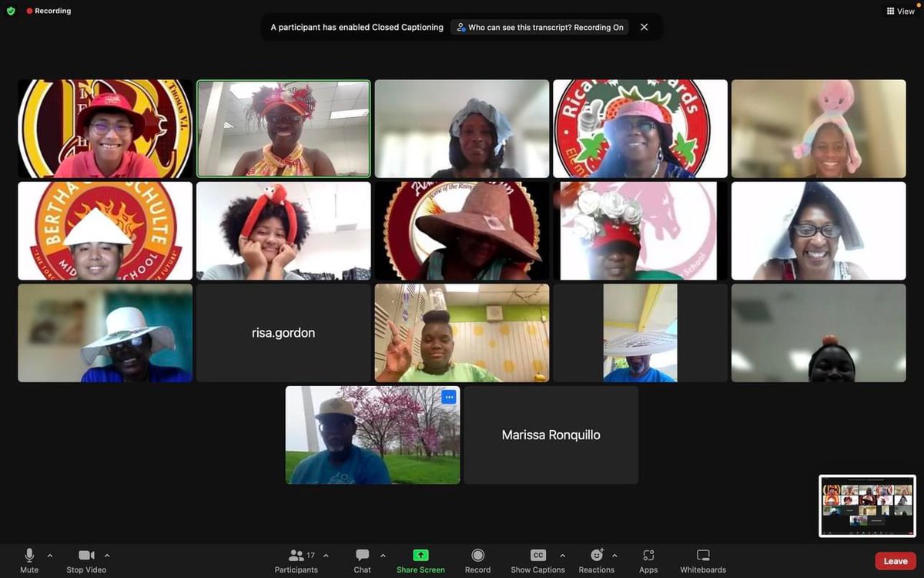Click the green encryption shield icon
This screenshot has width=924, height=578.
[x=11, y=11]
